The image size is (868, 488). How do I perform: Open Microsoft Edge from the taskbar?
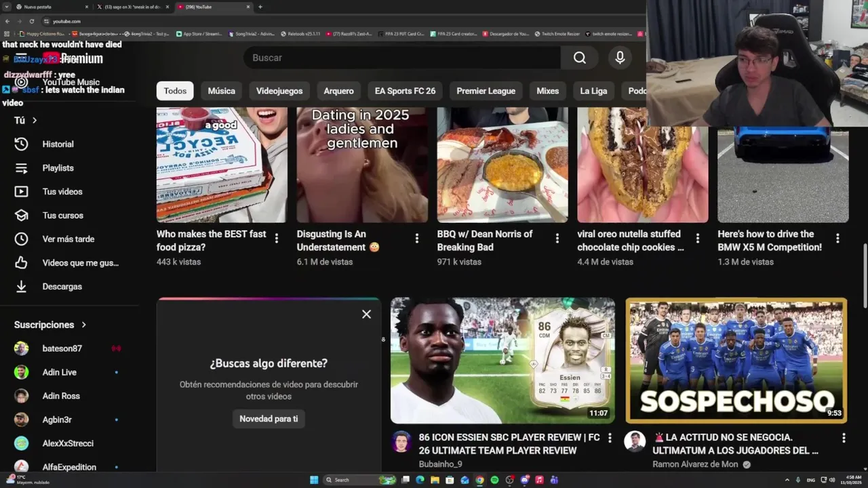(x=420, y=480)
